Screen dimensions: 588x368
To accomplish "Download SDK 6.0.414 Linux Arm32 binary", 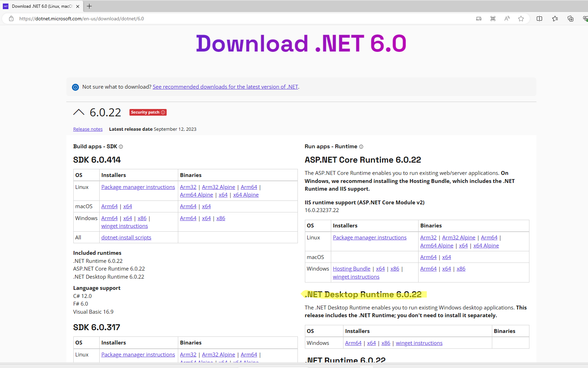I will 188,187.
